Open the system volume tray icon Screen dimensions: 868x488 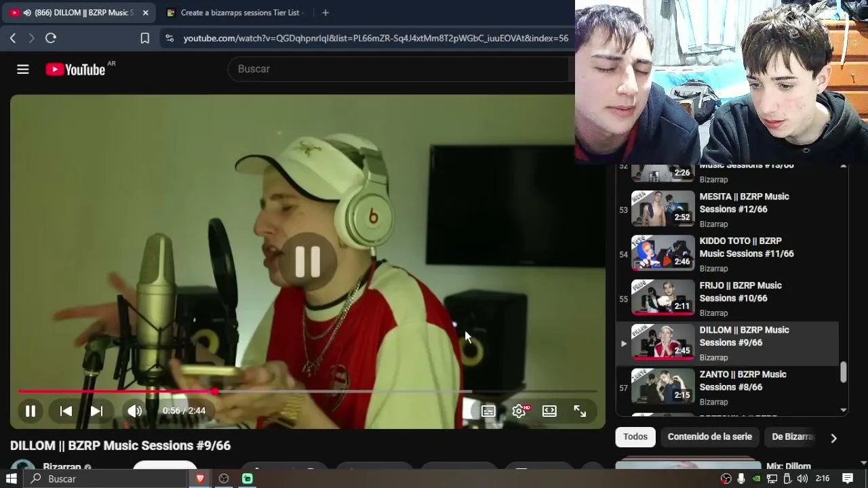click(x=802, y=479)
